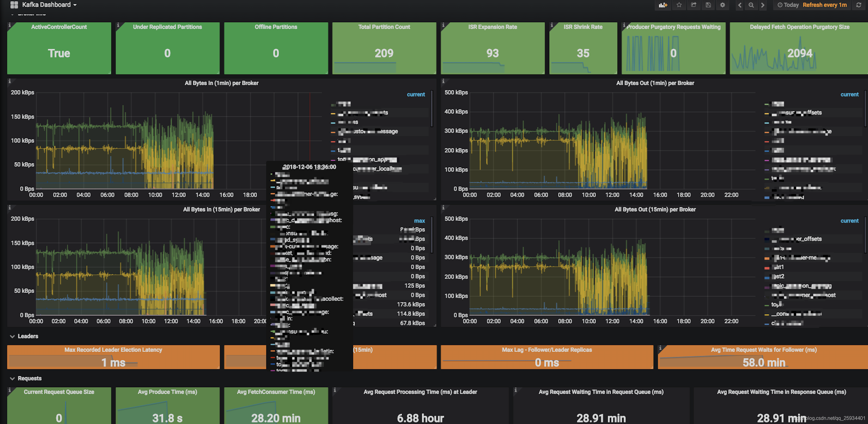The height and width of the screenshot is (424, 868).
Task: Open Max Lag - Follower/Leader Replicas title menu
Action: (547, 349)
